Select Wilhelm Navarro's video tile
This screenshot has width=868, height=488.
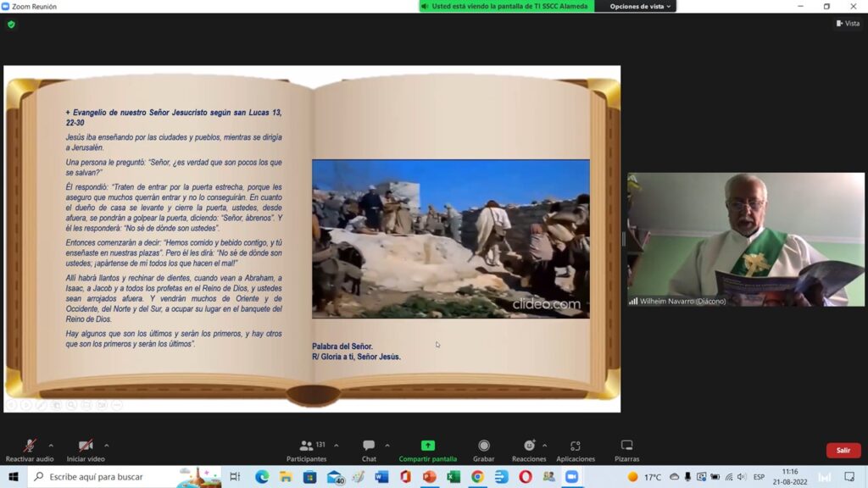[x=746, y=239]
